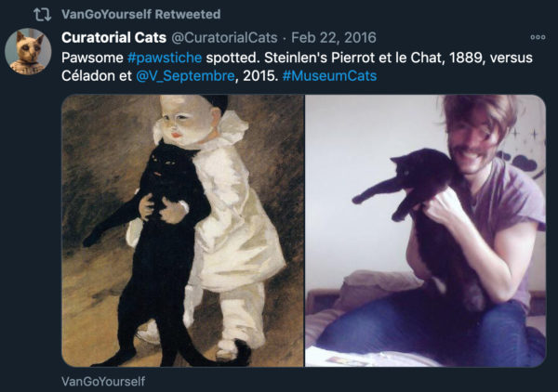This screenshot has height=392, width=558.
Task: Open the three-dot more options menu
Action: click(x=538, y=37)
